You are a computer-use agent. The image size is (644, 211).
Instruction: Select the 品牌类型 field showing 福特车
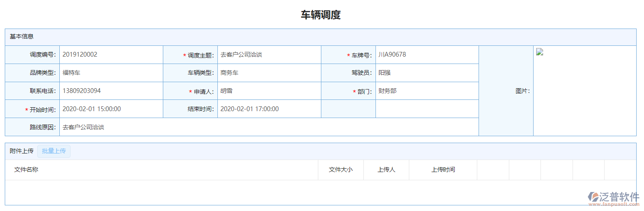tap(111, 73)
